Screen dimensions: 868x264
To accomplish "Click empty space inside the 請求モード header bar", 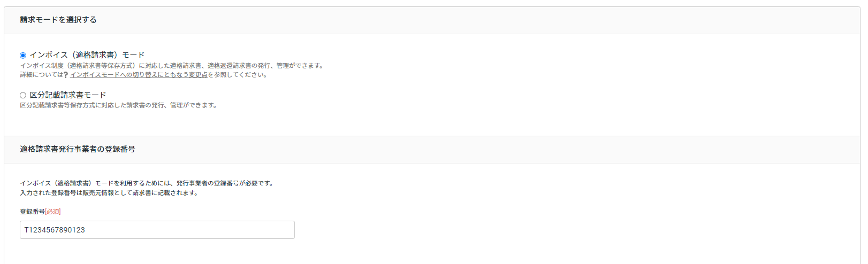I will tap(482, 20).
